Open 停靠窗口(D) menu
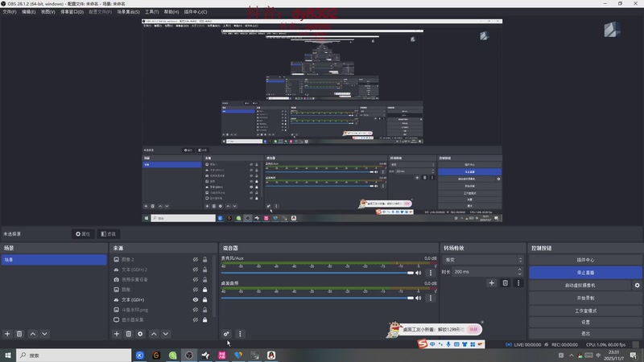The height and width of the screenshot is (362, 644). [72, 12]
